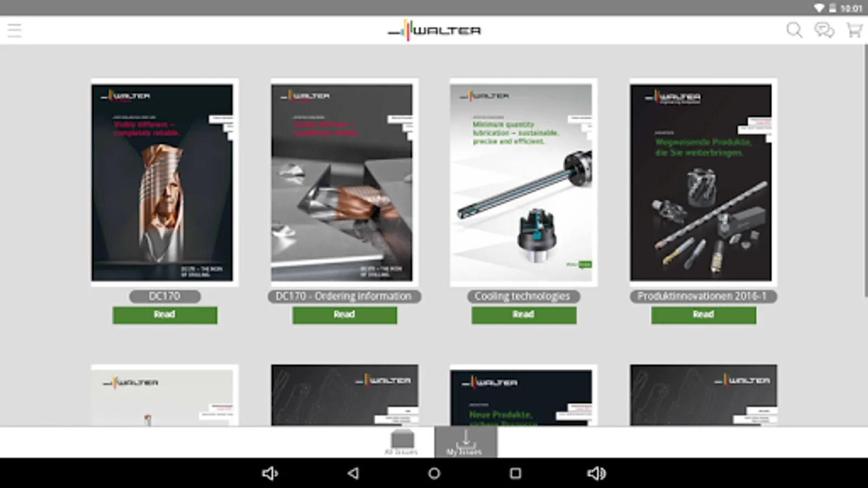
Task: Open Android recent apps
Action: (515, 473)
